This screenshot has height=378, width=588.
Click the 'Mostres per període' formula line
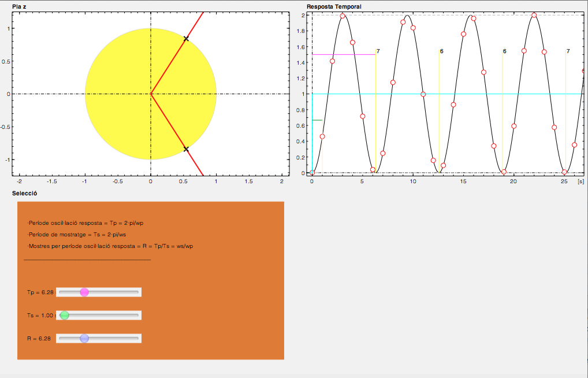tap(110, 246)
